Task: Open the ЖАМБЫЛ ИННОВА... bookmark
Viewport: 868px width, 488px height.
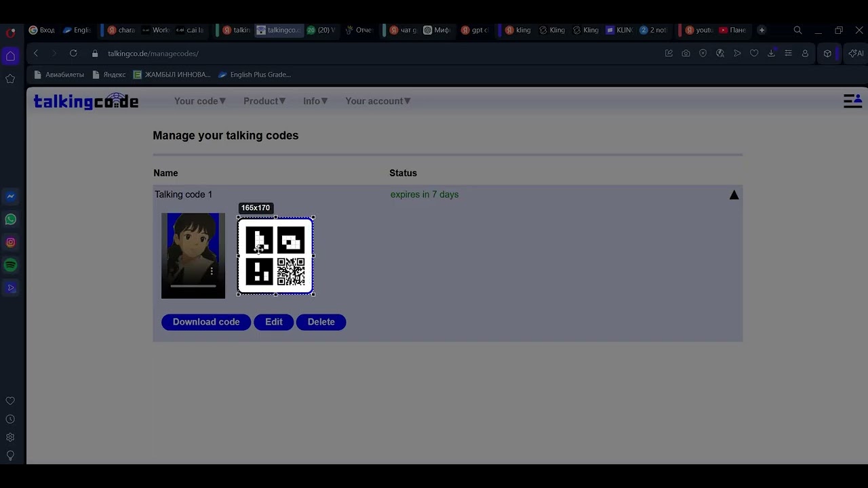Action: pos(172,75)
